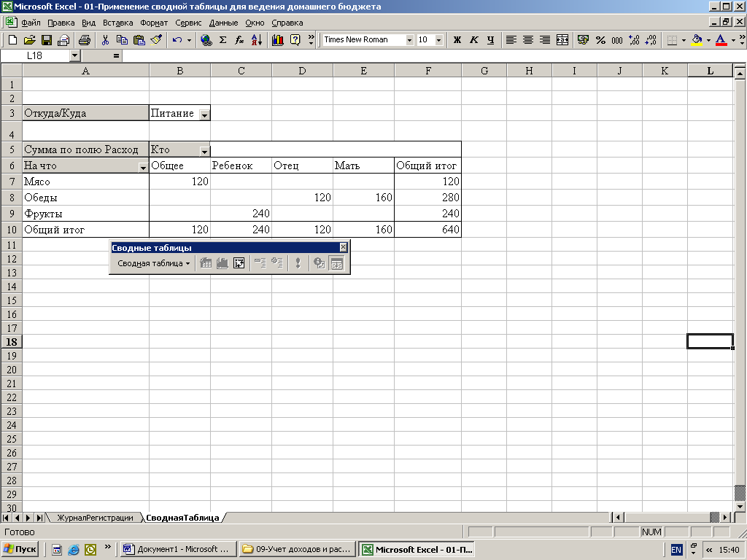Switch to Документ1 - Microsoft Word taskbar button
Viewport: 747px width, 560px height.
(178, 549)
